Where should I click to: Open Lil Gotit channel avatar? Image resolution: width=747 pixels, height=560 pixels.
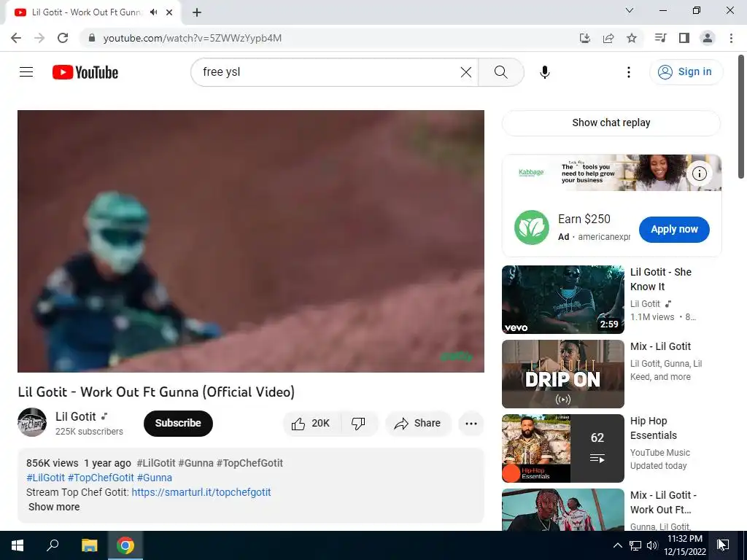click(32, 422)
